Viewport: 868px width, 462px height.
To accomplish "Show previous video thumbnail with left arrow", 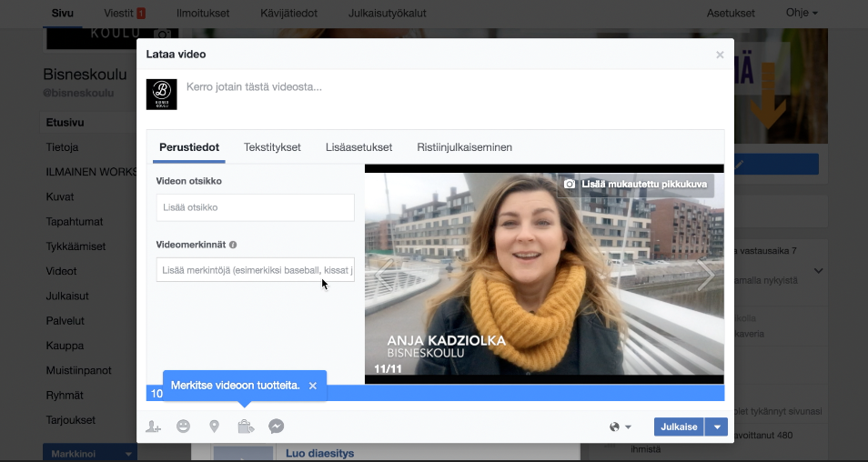I will (x=383, y=274).
